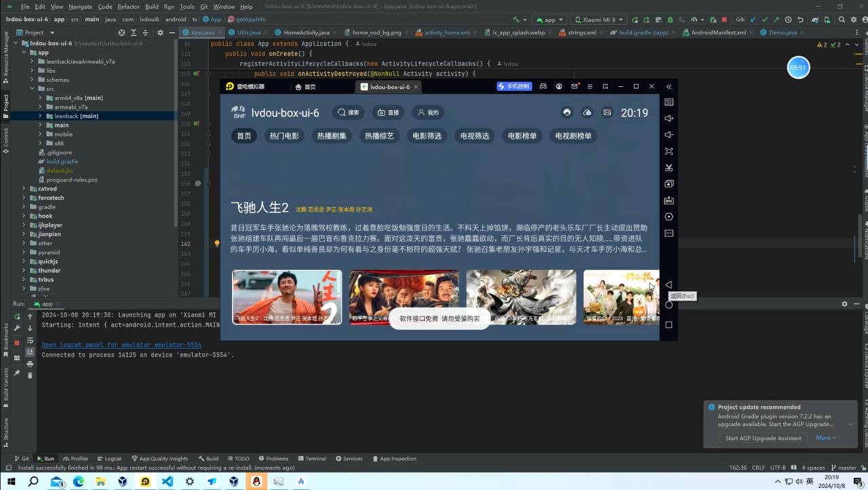
Task: Click the emulator volume up icon
Action: pos(669,119)
